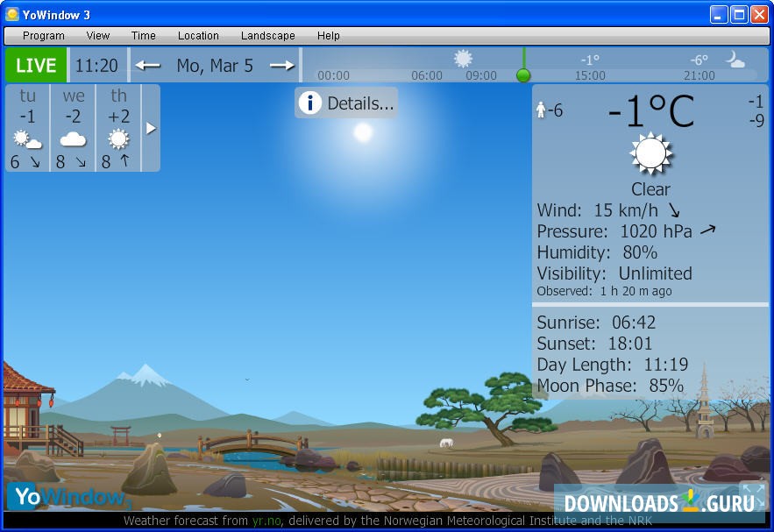Viewport: 774px width, 532px height.
Task: Open the Landscape menu
Action: click(x=267, y=36)
